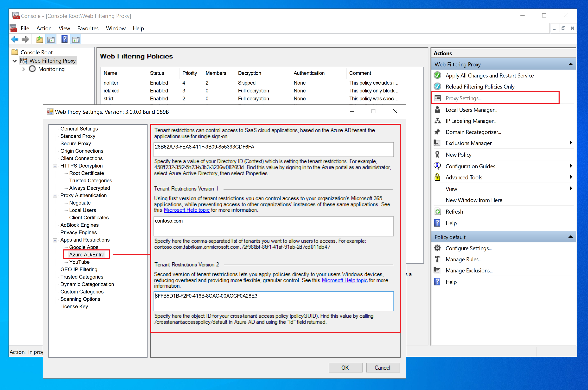Expand the Monitoring tree node
The width and height of the screenshot is (588, 390).
pos(23,69)
